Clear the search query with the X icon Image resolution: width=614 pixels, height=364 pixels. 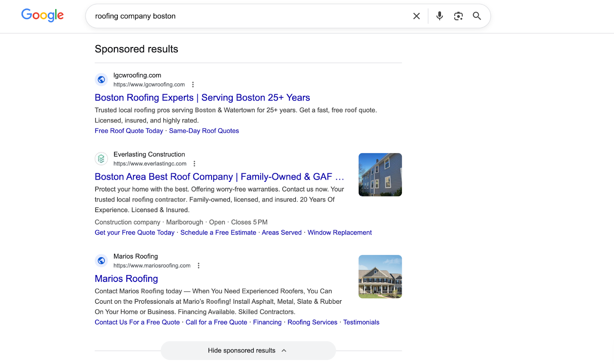pos(416,16)
